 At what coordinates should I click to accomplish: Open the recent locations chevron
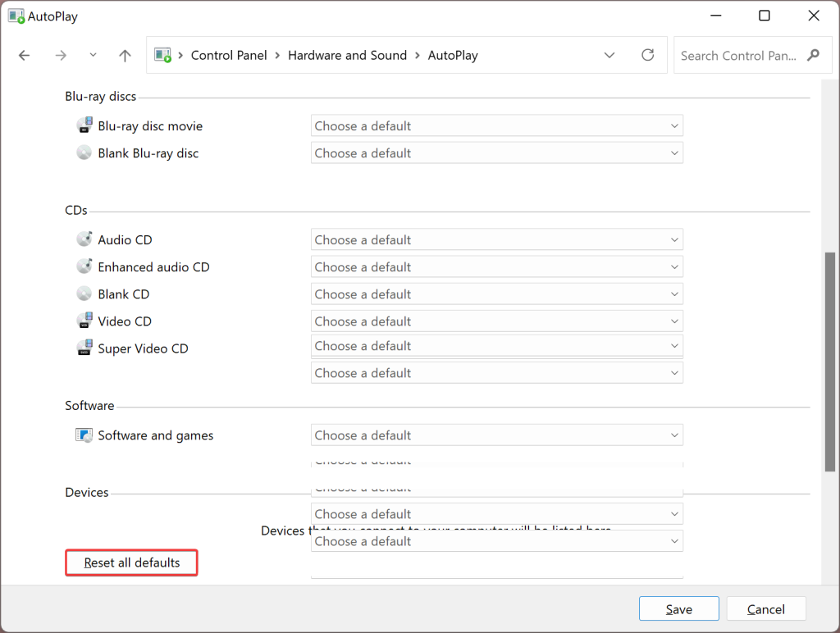click(94, 55)
